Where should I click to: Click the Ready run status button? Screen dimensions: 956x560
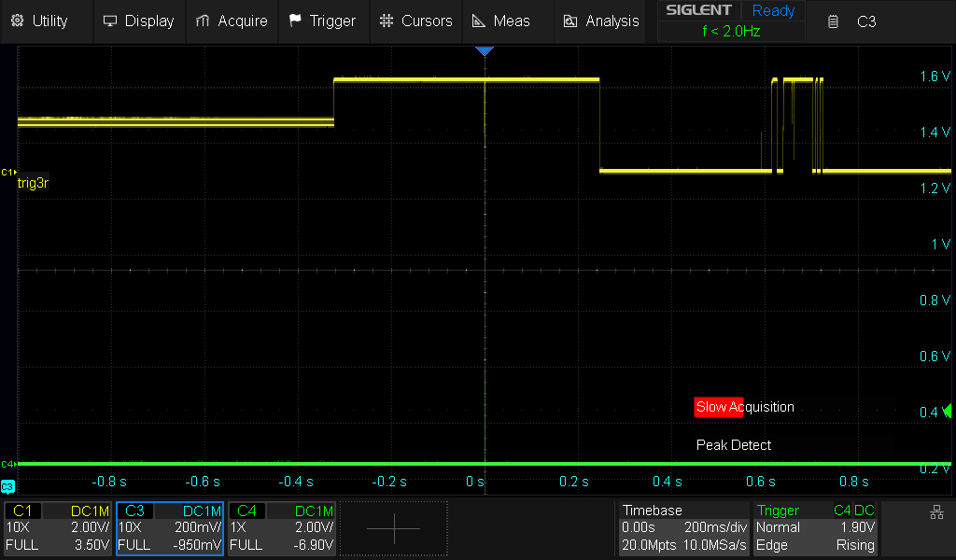773,11
